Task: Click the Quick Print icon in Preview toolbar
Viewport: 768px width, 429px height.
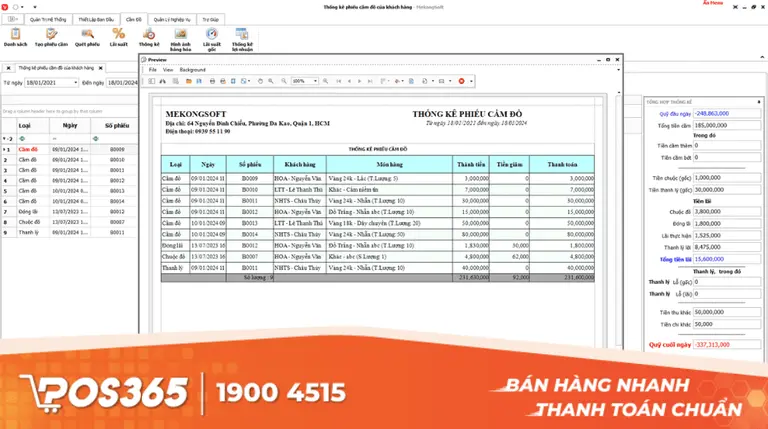Action: click(x=223, y=81)
